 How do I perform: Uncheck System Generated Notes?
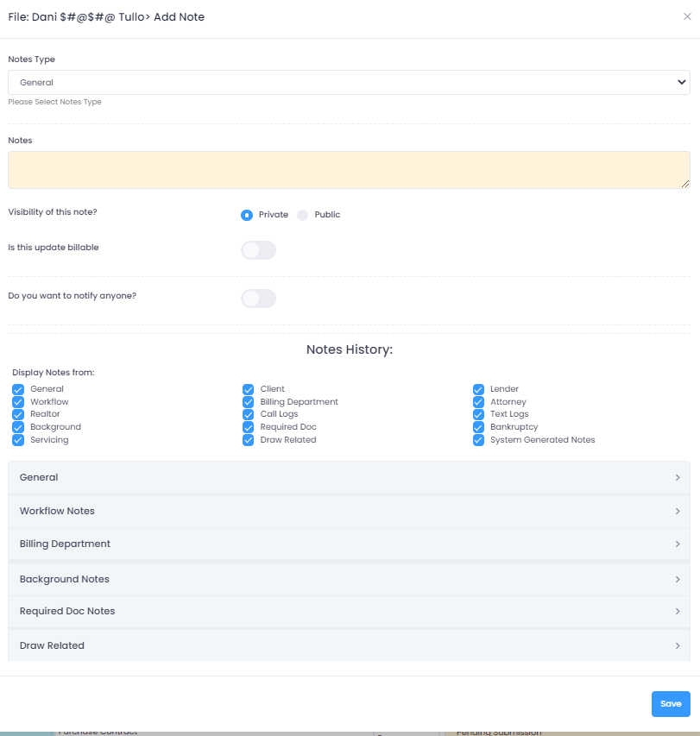[x=478, y=440]
